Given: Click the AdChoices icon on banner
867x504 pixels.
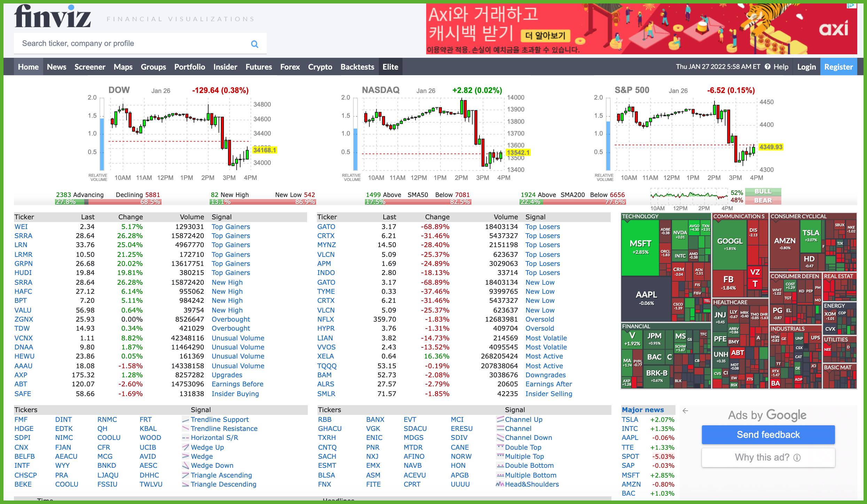Looking at the screenshot, I should pos(851,6).
